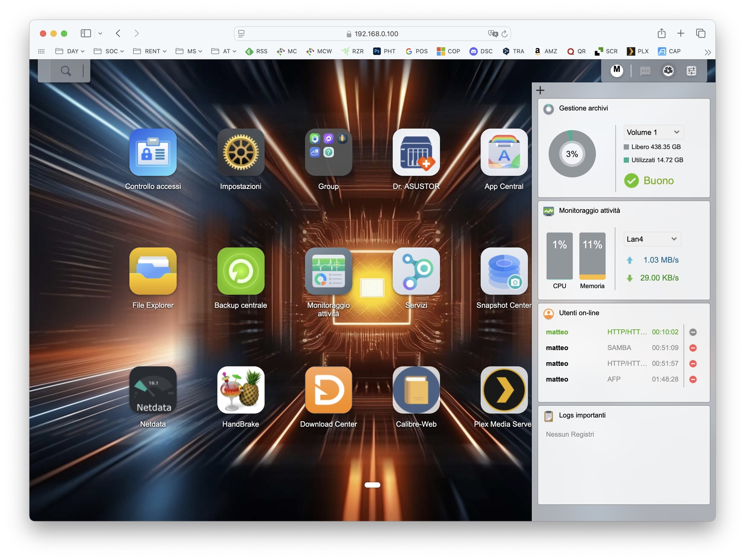Open the PLX bookmark

coord(638,51)
